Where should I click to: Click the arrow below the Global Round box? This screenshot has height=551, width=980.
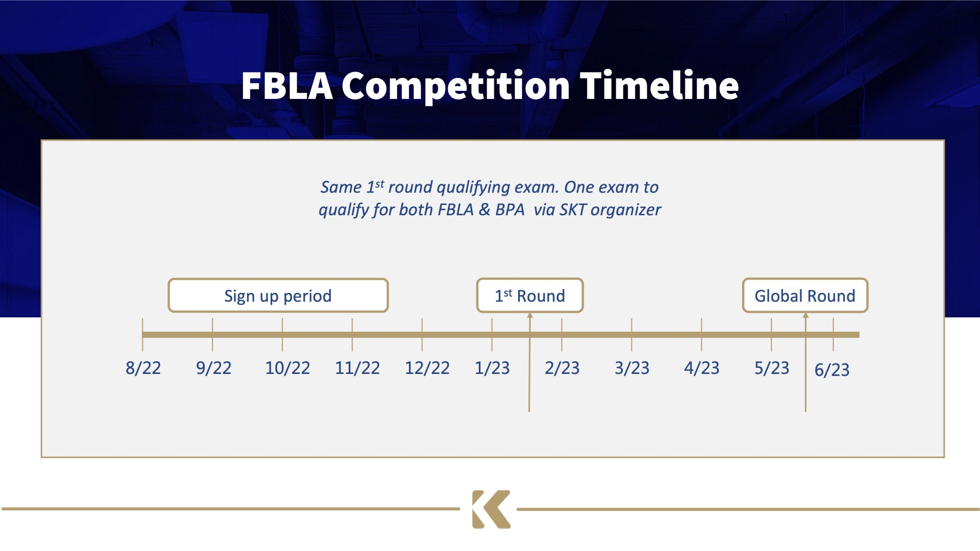(805, 362)
